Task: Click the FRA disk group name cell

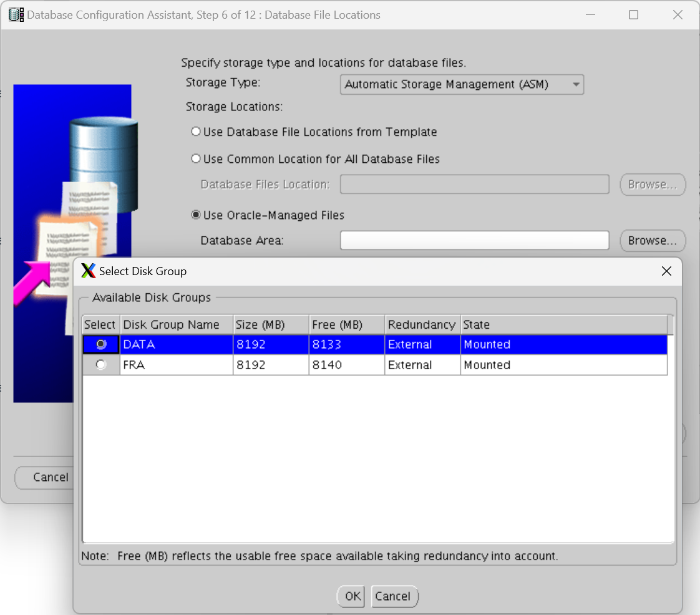Action: pos(177,365)
